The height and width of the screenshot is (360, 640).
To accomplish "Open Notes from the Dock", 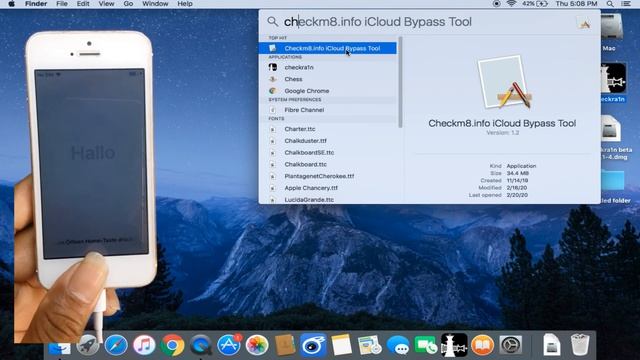I will coord(341,345).
